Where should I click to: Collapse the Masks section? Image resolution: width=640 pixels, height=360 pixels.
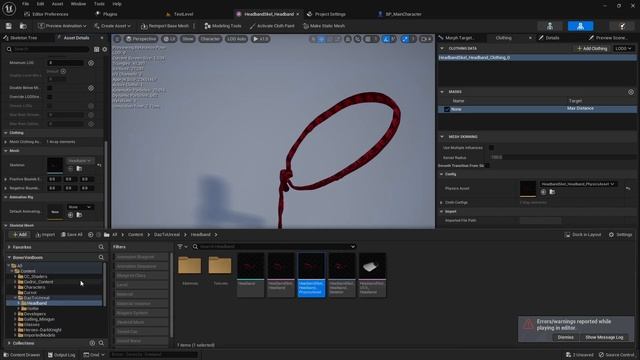click(442, 92)
